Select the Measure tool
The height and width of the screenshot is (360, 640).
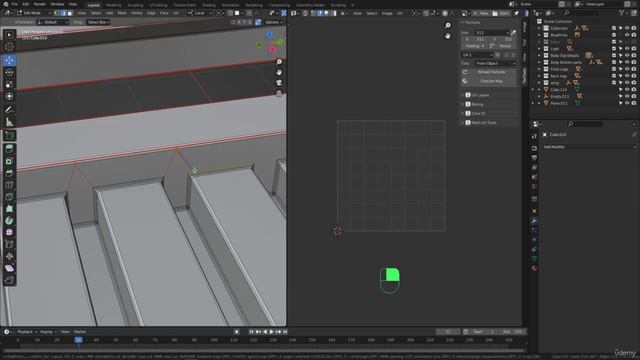(9, 122)
